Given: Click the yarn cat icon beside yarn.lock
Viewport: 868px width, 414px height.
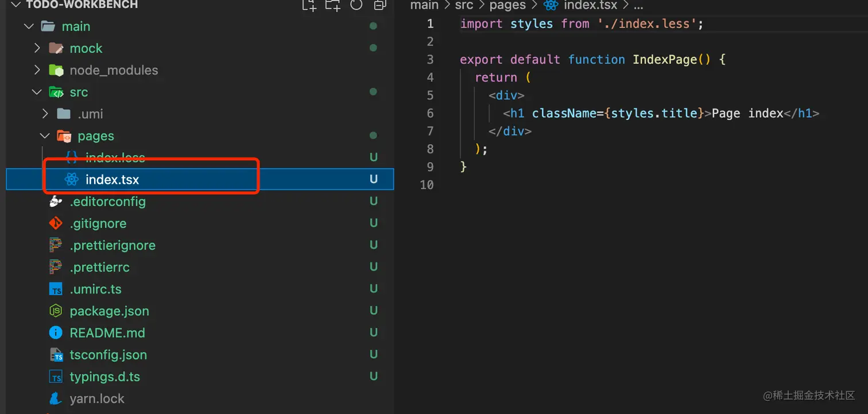Looking at the screenshot, I should click(56, 398).
